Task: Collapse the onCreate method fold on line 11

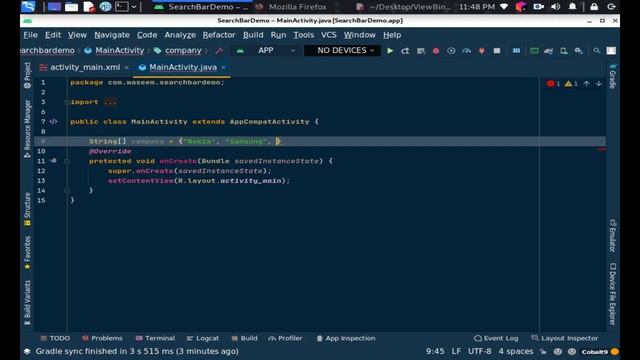Action: click(x=67, y=161)
